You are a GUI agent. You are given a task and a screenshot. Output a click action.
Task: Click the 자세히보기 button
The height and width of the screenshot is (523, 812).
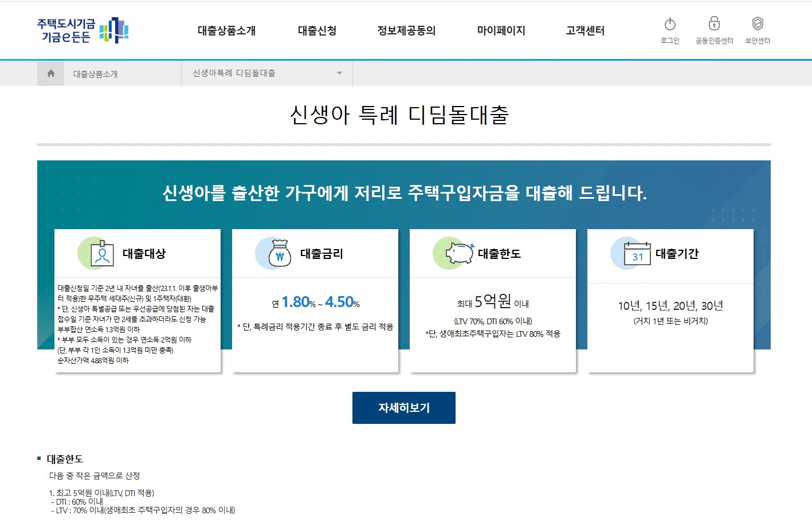click(x=404, y=407)
